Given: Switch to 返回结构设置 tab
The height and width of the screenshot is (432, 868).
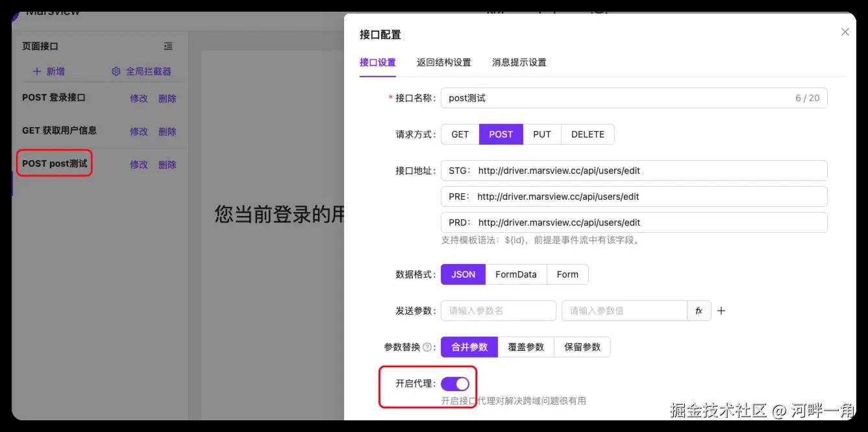Looking at the screenshot, I should [444, 62].
